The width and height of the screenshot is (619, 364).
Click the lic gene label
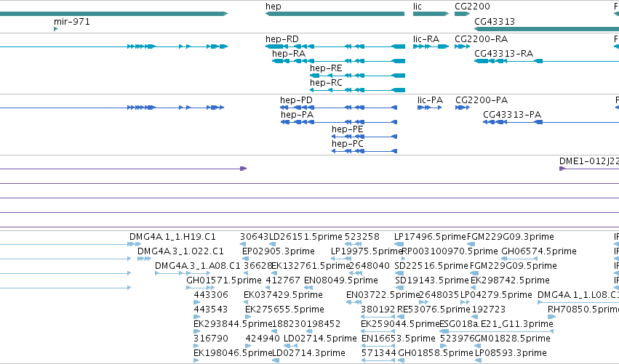coord(418,7)
